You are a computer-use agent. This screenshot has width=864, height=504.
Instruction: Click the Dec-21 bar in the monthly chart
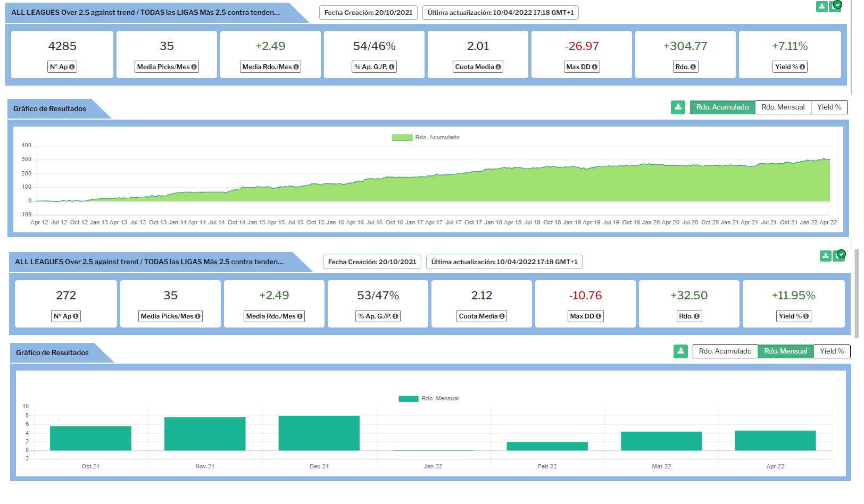point(319,433)
